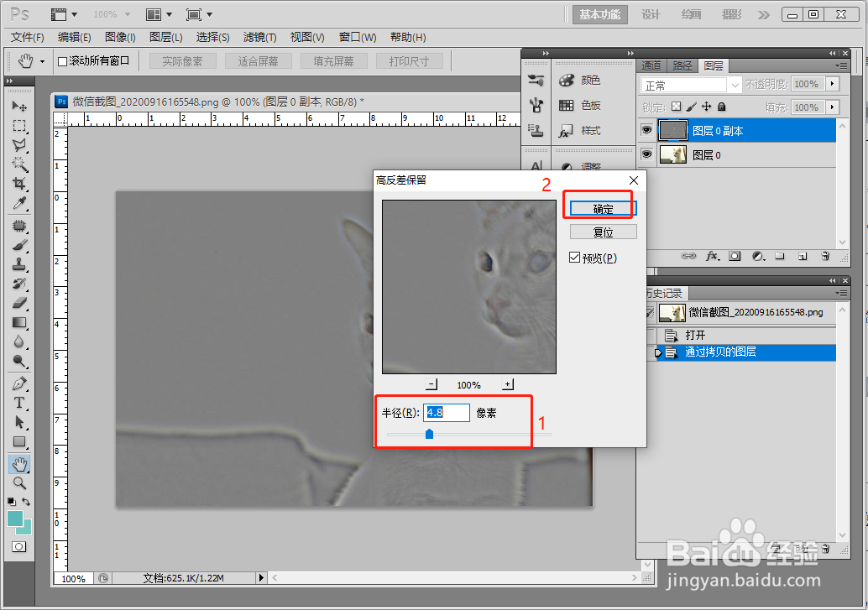Click the 实际像素 button
This screenshot has height=610, width=868.
[x=182, y=61]
